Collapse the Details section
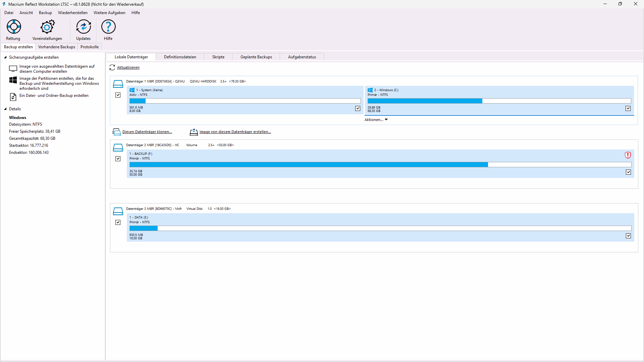Viewport: 644px width, 362px height. [x=5, y=109]
